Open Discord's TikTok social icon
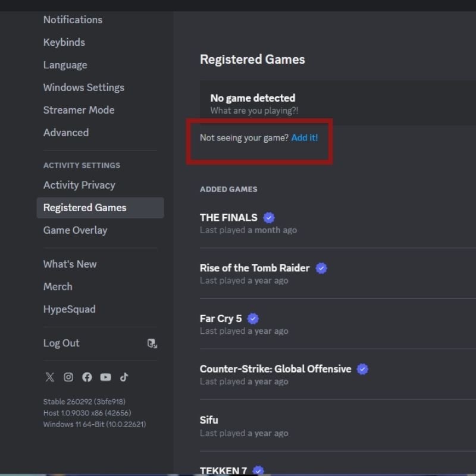This screenshot has height=476, width=476. [124, 377]
